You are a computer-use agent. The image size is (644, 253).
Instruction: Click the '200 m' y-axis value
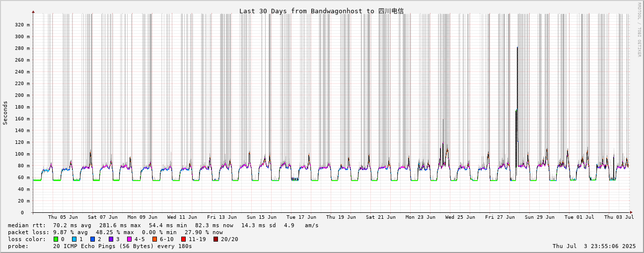(22, 95)
